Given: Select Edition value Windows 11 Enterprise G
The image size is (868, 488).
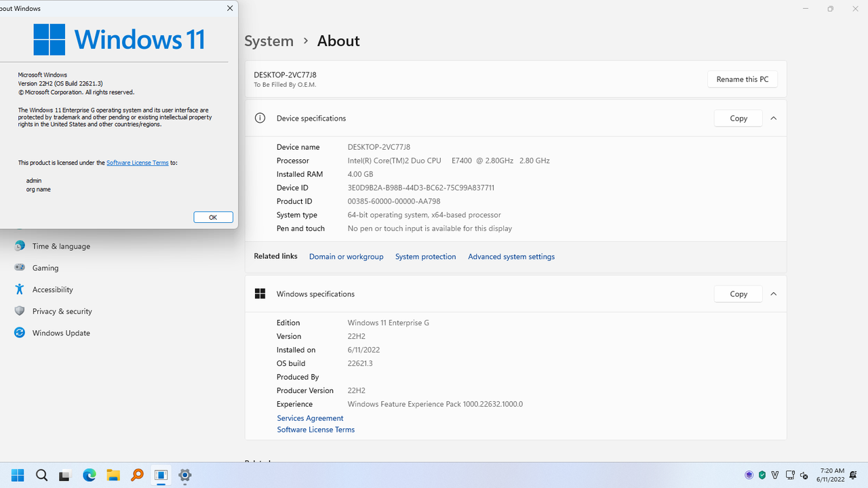Looking at the screenshot, I should (x=389, y=323).
